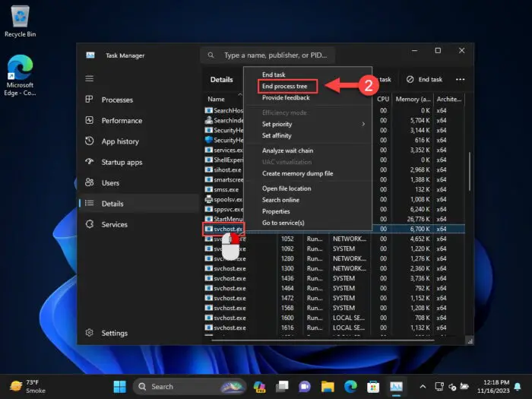532x399 pixels.
Task: Select svchost.exe with PID 1300
Action: (x=334, y=268)
